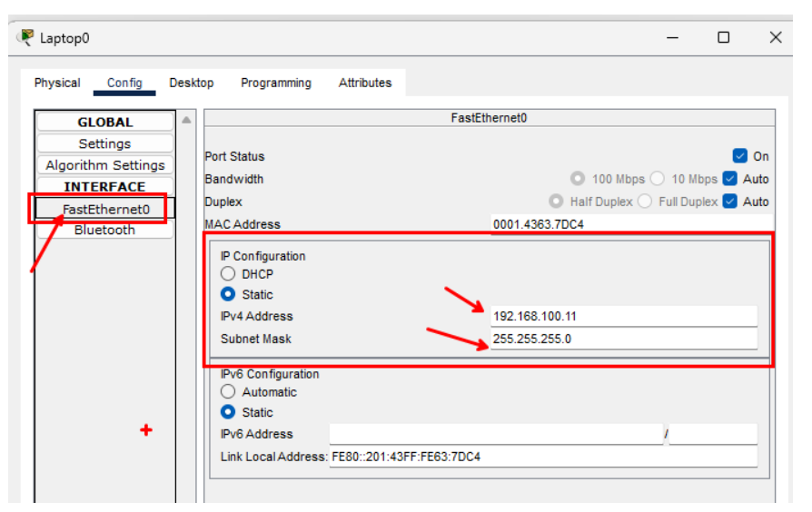The image size is (812, 512).
Task: Select the FastEthernet0 interface
Action: [105, 209]
